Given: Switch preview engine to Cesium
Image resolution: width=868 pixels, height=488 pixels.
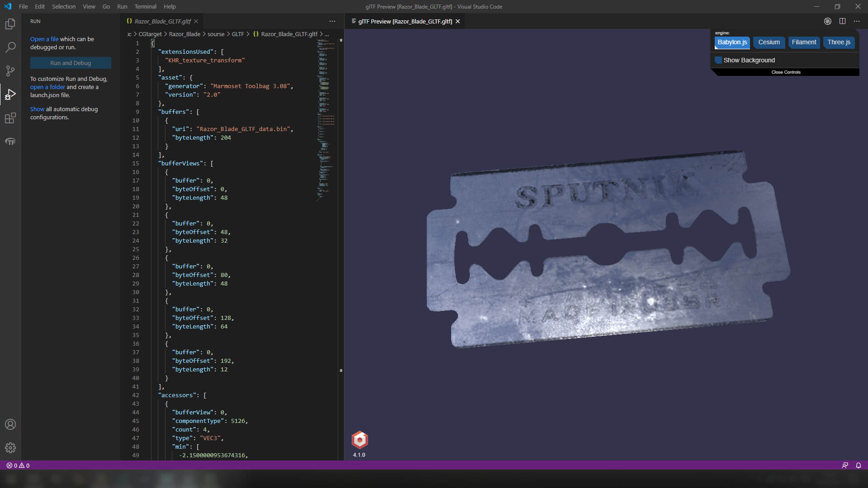Looking at the screenshot, I should [x=769, y=42].
